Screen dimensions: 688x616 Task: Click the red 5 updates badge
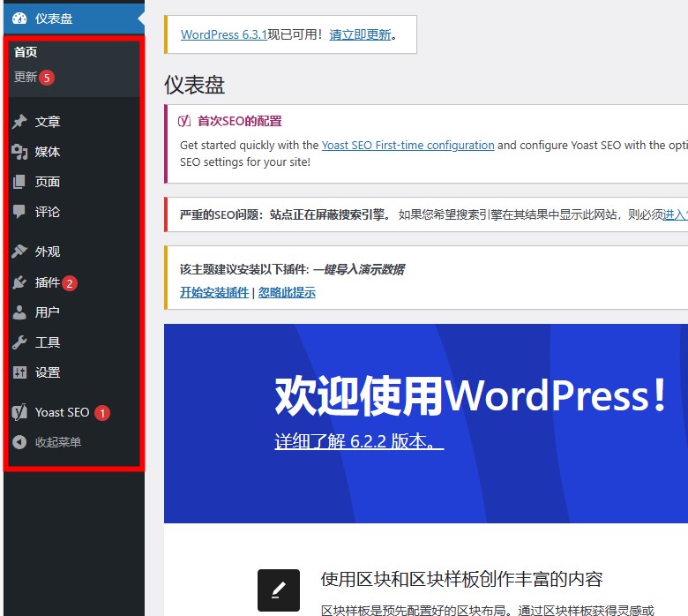click(47, 78)
